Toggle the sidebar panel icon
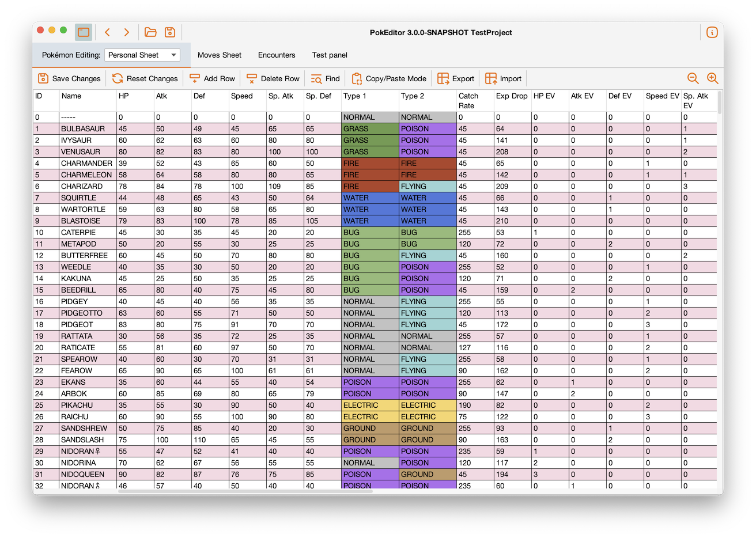 (84, 32)
